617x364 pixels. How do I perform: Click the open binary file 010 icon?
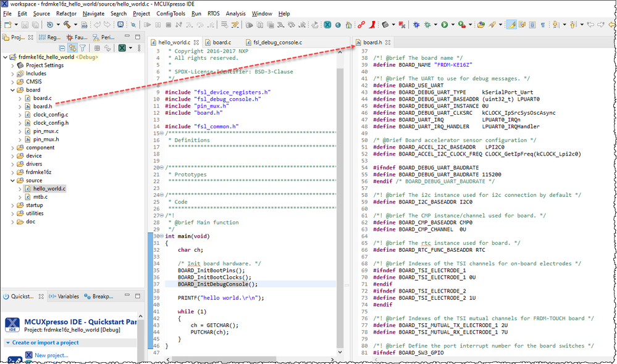[84, 25]
